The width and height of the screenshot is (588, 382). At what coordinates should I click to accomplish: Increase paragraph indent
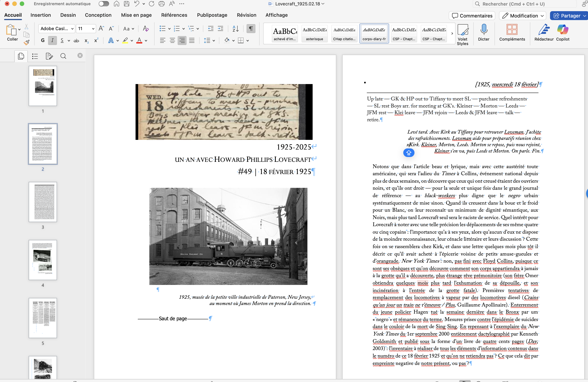pyautogui.click(x=220, y=29)
